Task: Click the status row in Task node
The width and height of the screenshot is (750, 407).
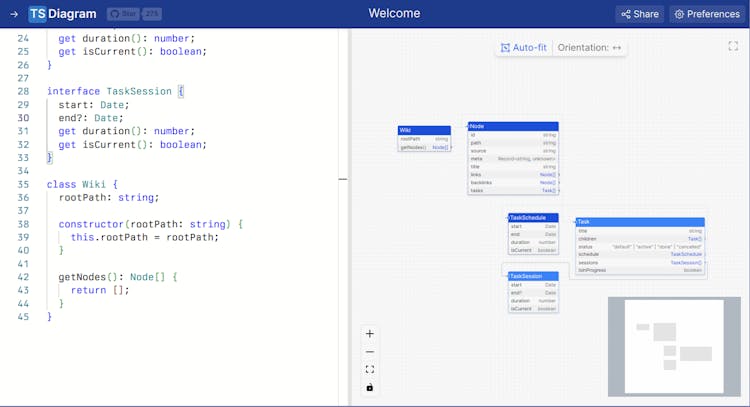Action: coord(640,247)
